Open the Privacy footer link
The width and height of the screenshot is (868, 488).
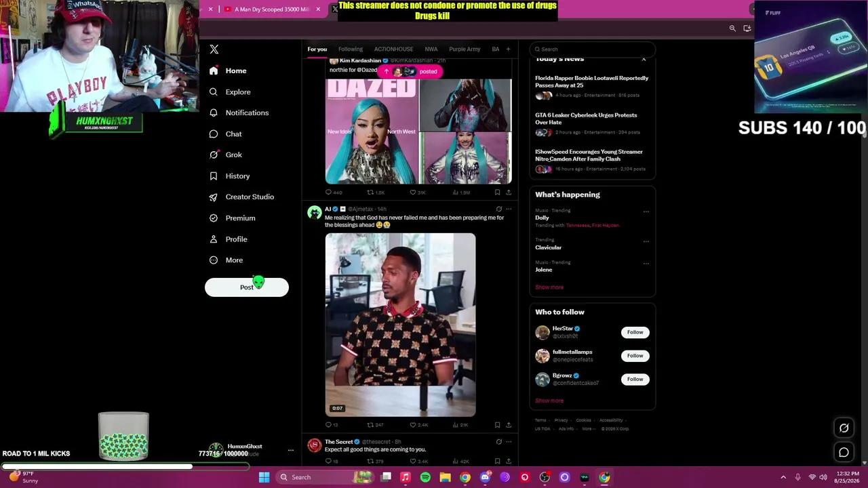561,420
